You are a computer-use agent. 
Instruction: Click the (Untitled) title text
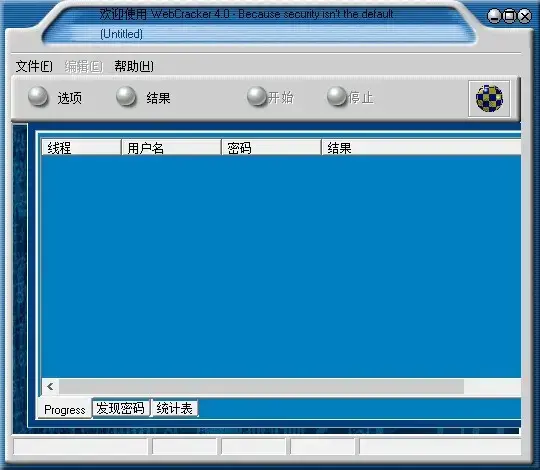click(x=121, y=34)
